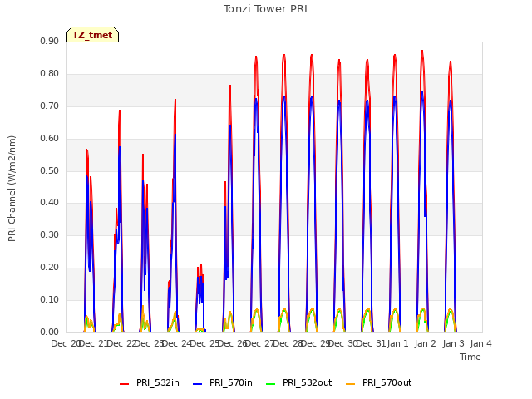Click the 0.70 y-axis tick label
The height and width of the screenshot is (399, 532).
click(50, 106)
